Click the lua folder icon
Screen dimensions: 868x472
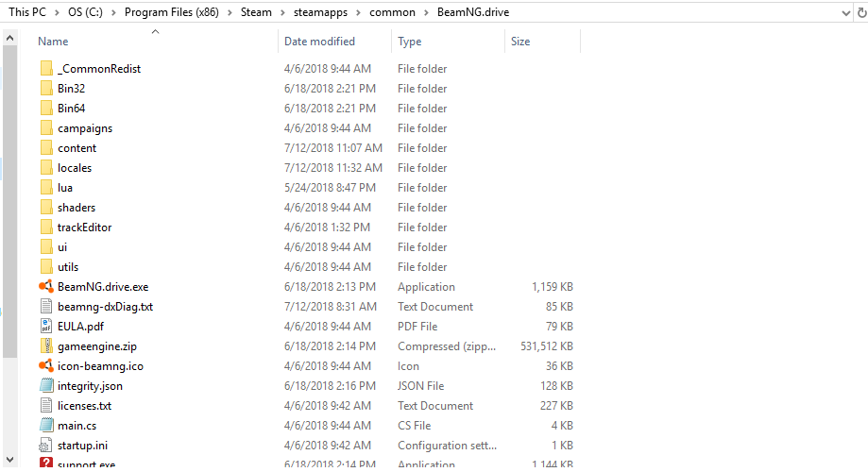point(46,188)
